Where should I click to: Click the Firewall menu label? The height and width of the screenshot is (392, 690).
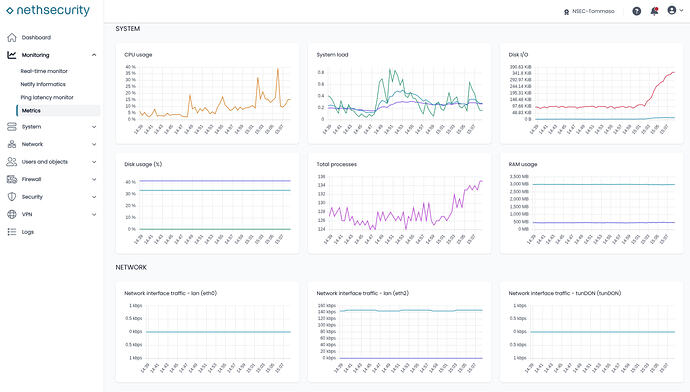(31, 180)
